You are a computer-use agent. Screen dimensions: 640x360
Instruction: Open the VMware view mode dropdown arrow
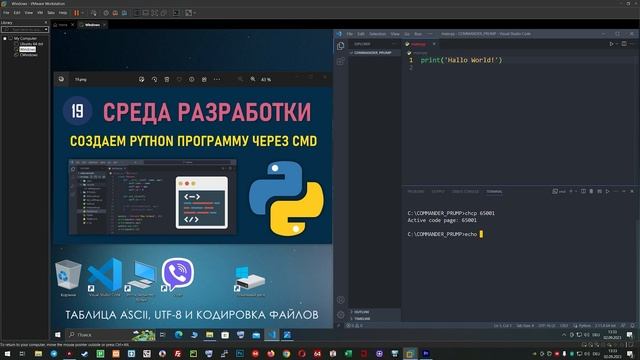[195, 13]
